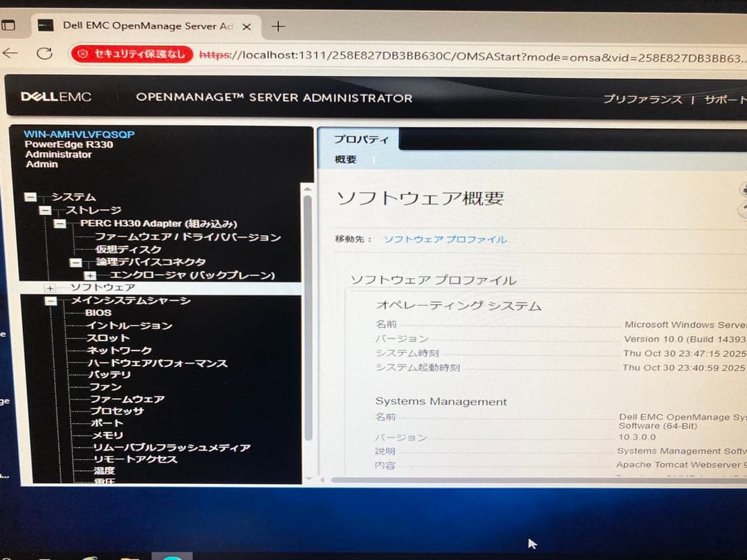This screenshot has height=560, width=747.
Task: Click tree panel vertical scrollbar
Action: [x=308, y=319]
